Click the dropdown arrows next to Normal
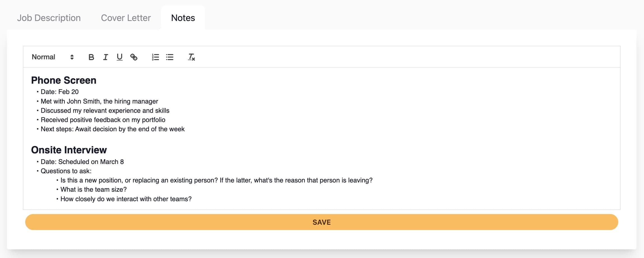This screenshot has height=258, width=644. [72, 57]
